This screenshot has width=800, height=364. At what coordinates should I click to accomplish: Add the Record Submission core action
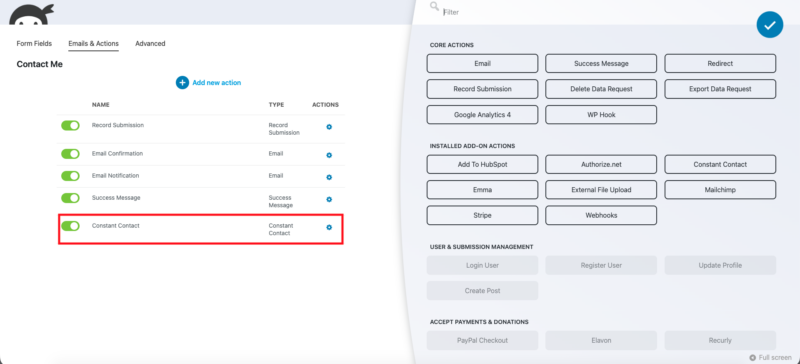click(x=482, y=89)
